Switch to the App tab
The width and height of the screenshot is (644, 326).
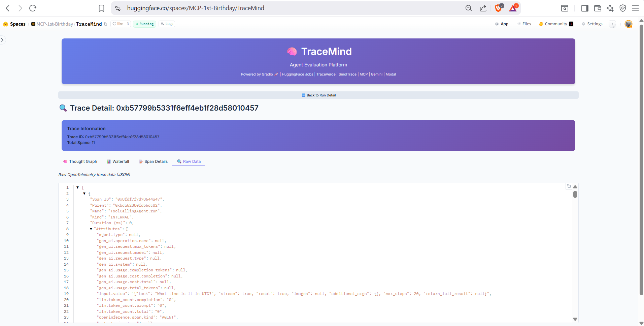click(502, 24)
